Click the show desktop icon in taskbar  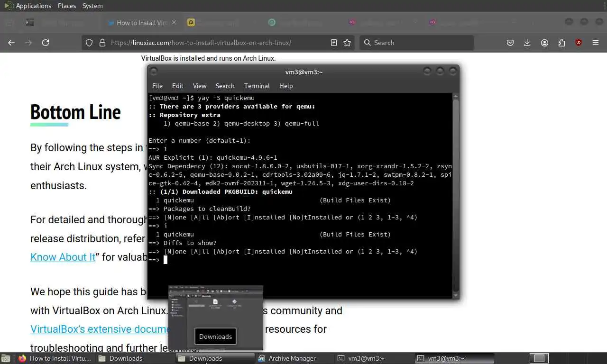coord(6,359)
